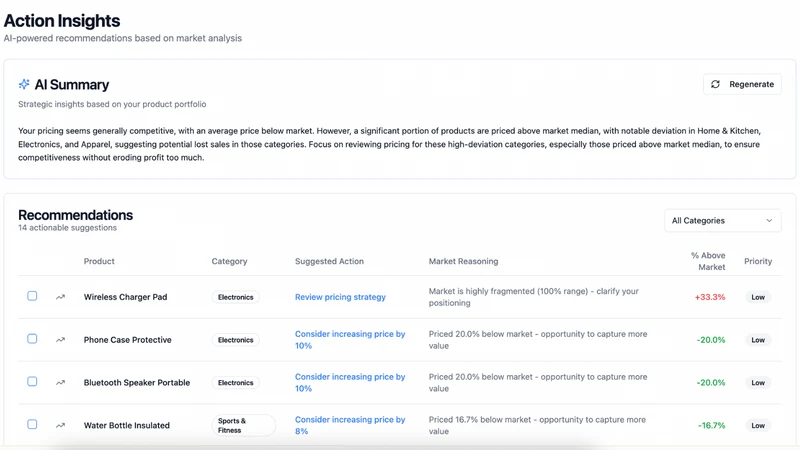Click Low priority badge for Phone Case Protective
The width and height of the screenshot is (800, 450).
[758, 340]
